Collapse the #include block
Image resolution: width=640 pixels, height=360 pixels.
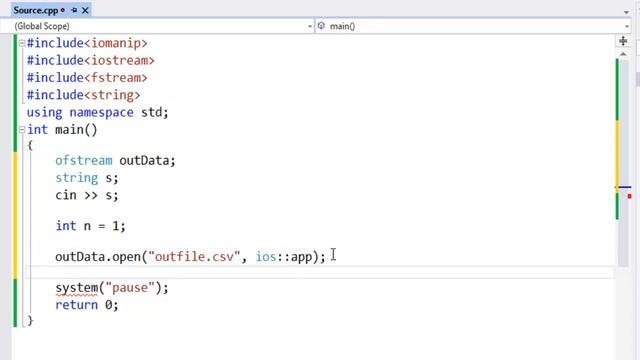pos(22,43)
